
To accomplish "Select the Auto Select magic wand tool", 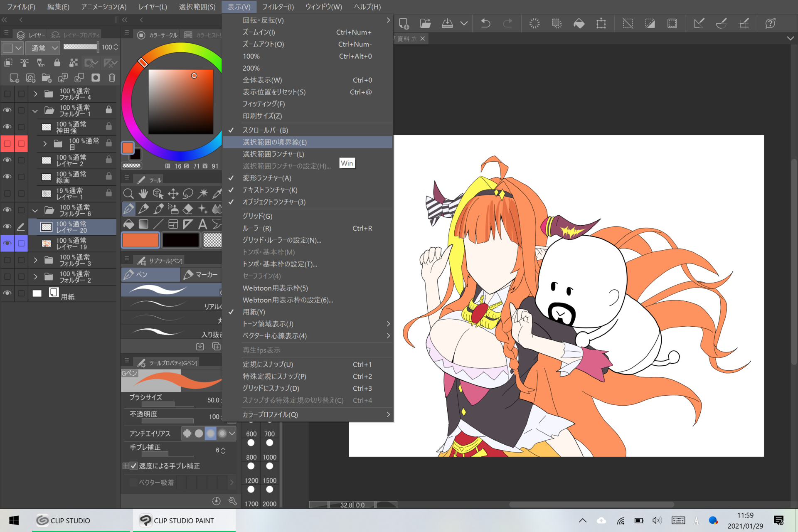I will 203,194.
